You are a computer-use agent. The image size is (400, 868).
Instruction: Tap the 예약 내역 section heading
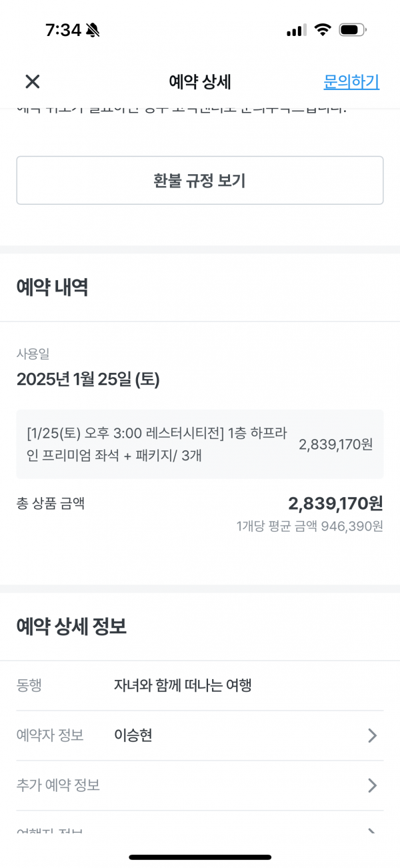coord(53,287)
